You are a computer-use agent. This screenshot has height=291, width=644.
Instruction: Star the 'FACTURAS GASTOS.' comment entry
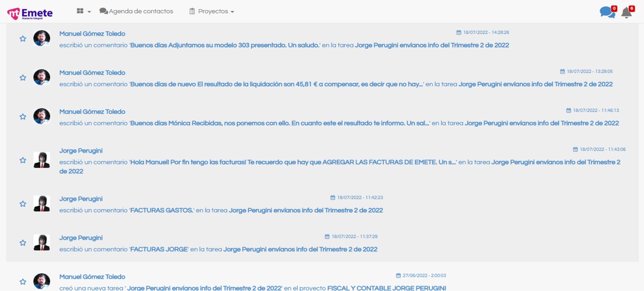(x=23, y=204)
